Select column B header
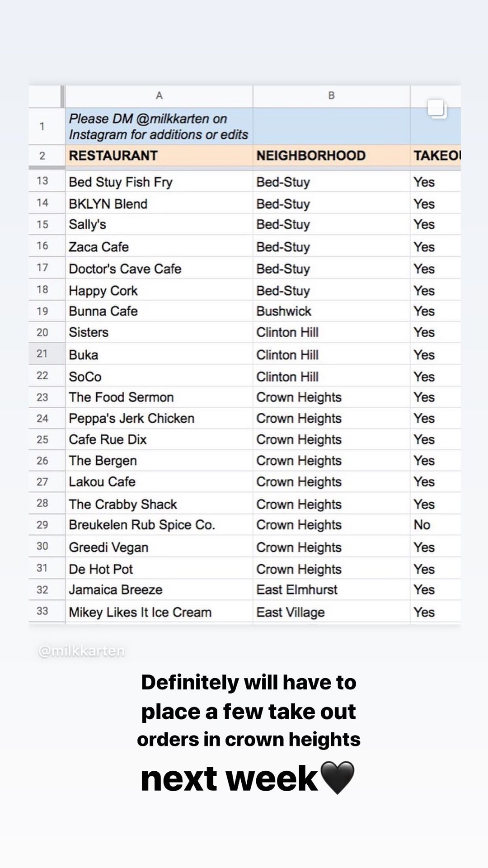 point(331,96)
